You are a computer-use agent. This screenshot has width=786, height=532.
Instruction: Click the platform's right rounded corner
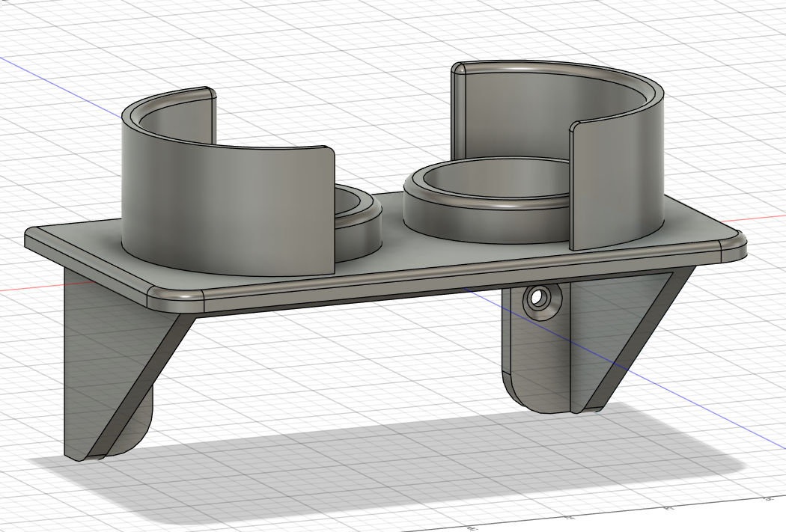(x=734, y=248)
